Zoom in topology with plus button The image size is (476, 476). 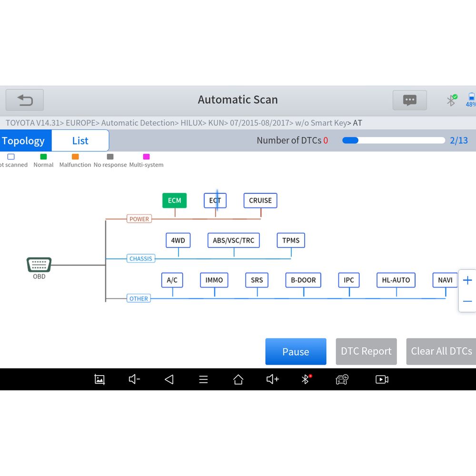pos(467,280)
